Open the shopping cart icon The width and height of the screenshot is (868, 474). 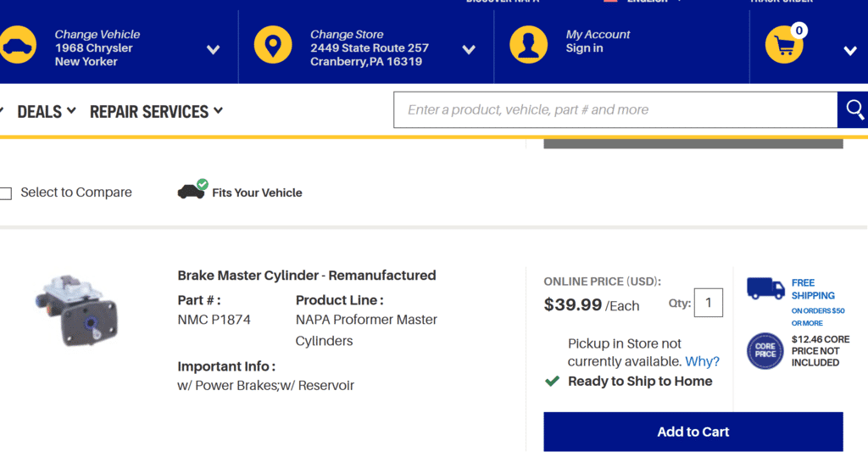click(x=783, y=46)
